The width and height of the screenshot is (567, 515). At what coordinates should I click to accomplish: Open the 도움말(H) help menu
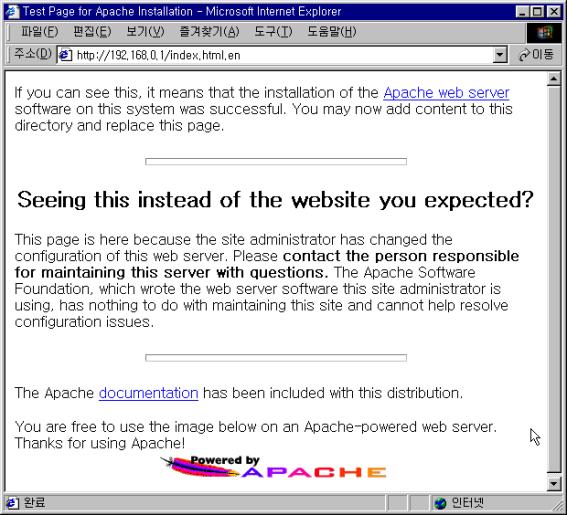tap(332, 32)
